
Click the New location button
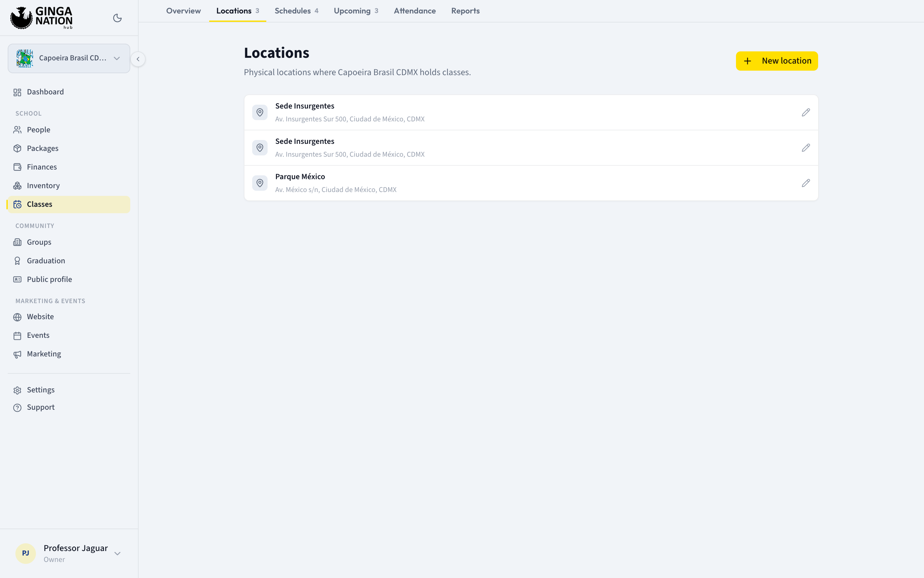click(777, 61)
